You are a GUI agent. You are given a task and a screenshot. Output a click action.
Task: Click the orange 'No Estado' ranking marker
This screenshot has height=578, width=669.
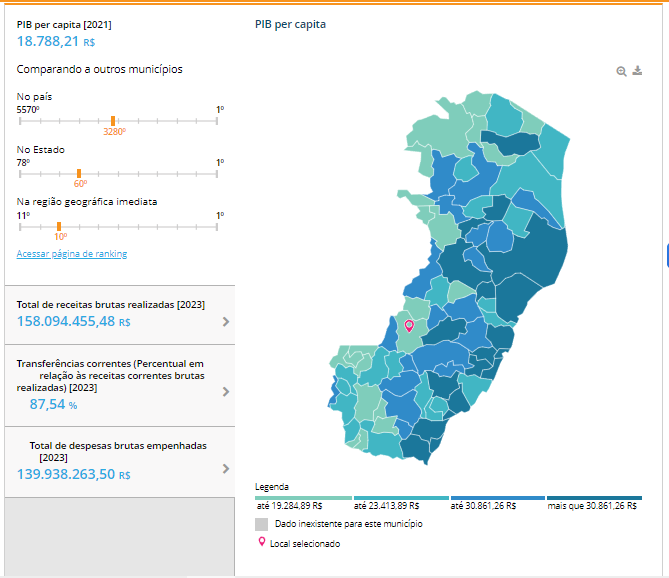click(x=79, y=173)
